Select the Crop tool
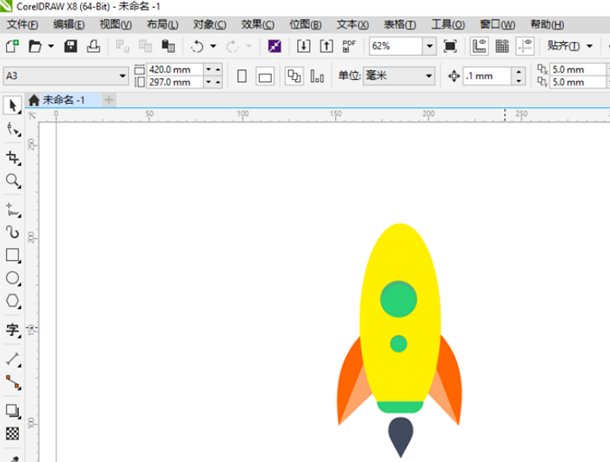Screen dimensions: 610x462 pos(12,158)
